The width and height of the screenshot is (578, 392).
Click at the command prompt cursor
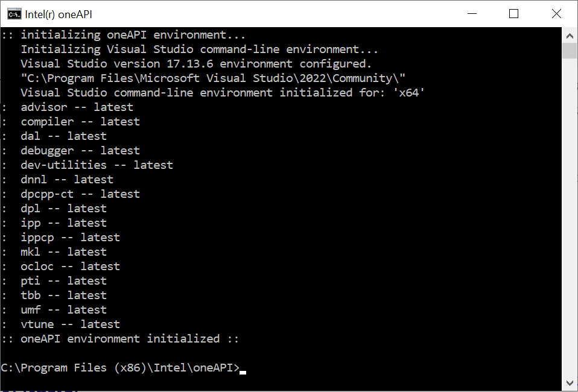point(243,373)
